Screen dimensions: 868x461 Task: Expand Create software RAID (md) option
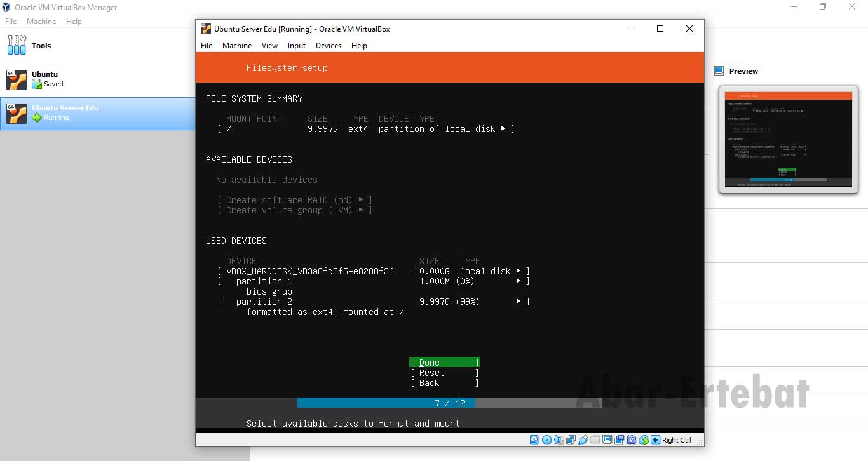pyautogui.click(x=294, y=200)
